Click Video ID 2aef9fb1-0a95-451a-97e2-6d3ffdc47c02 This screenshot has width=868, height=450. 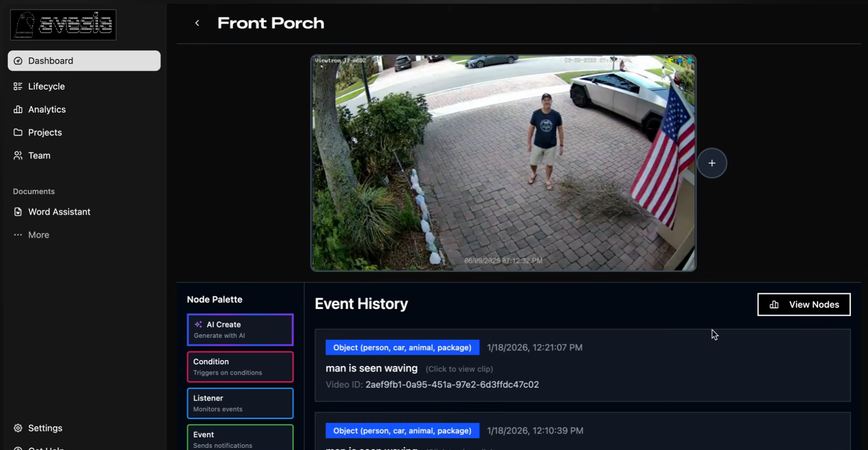coord(452,385)
